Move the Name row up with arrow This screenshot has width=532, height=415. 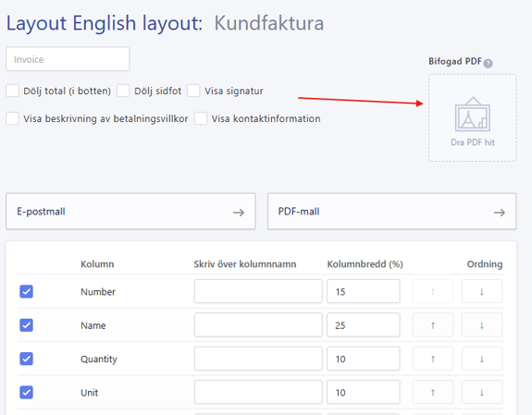pyautogui.click(x=433, y=325)
